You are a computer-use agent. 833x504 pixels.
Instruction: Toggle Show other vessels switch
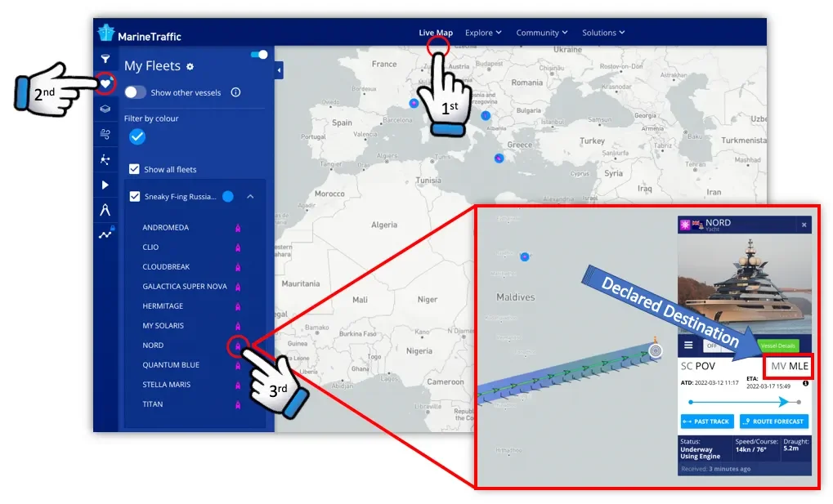coord(135,92)
